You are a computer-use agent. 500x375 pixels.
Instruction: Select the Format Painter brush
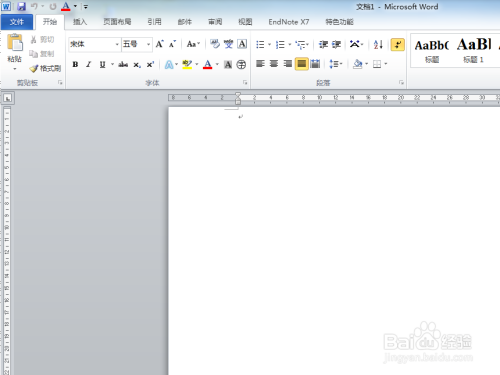coord(45,68)
